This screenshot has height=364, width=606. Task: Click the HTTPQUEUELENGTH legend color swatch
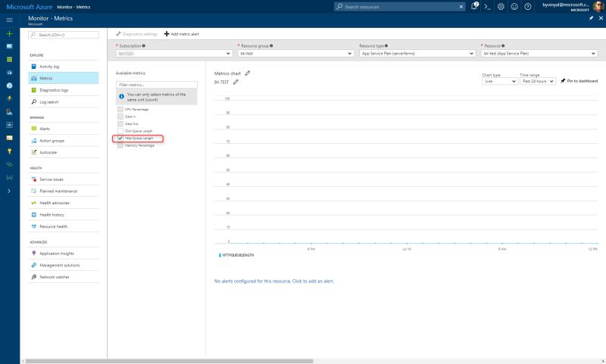tap(220, 255)
